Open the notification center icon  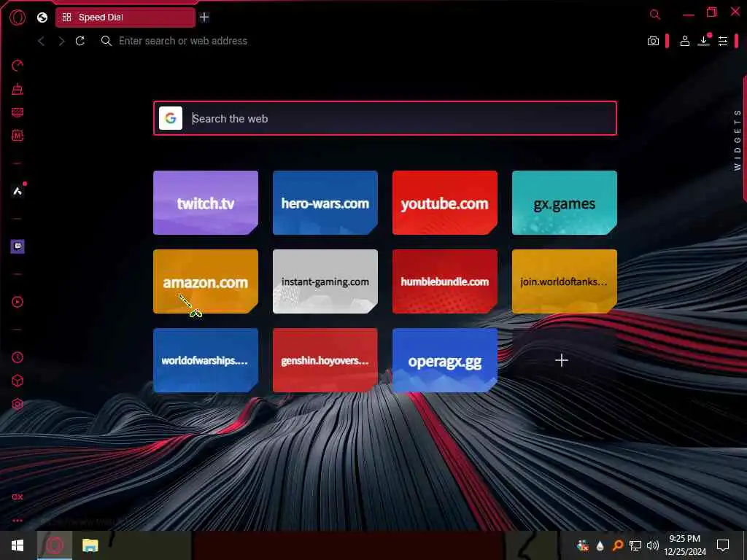click(x=723, y=545)
